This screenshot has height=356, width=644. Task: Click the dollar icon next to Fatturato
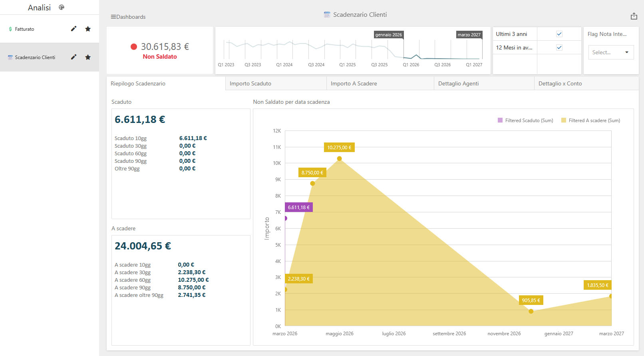click(x=10, y=29)
